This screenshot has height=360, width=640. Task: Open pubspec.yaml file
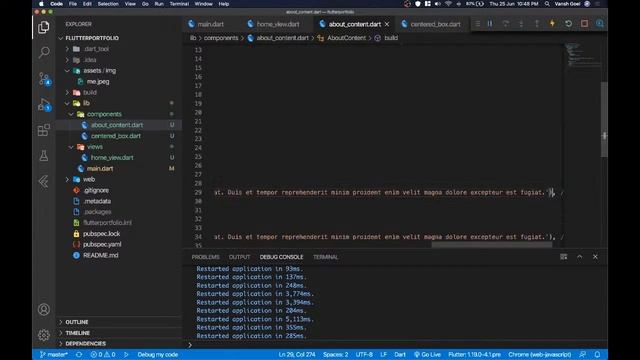click(x=102, y=244)
